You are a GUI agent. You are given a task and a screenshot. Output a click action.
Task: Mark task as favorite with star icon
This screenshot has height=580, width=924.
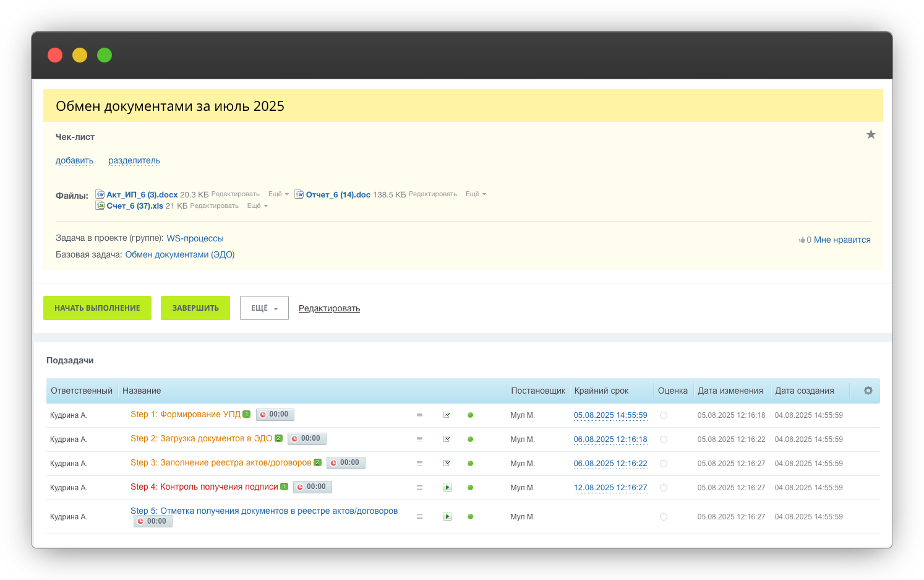(x=871, y=134)
